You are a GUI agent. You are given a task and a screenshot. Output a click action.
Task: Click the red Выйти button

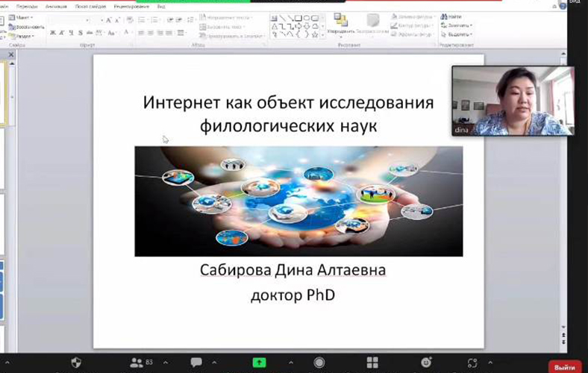(x=564, y=366)
